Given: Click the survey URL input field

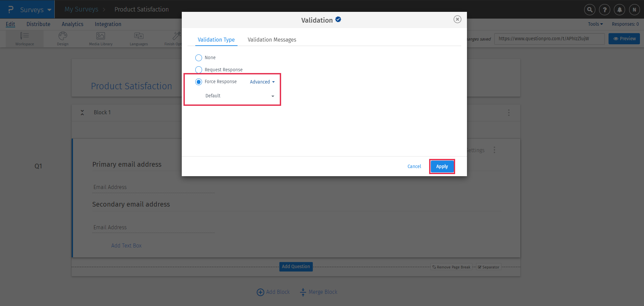Looking at the screenshot, I should point(549,39).
